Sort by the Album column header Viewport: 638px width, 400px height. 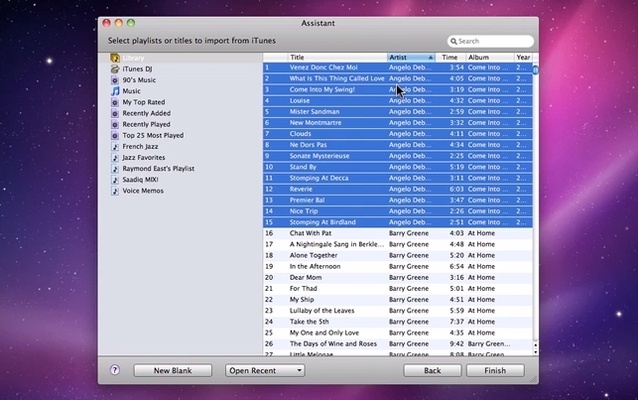coord(489,57)
